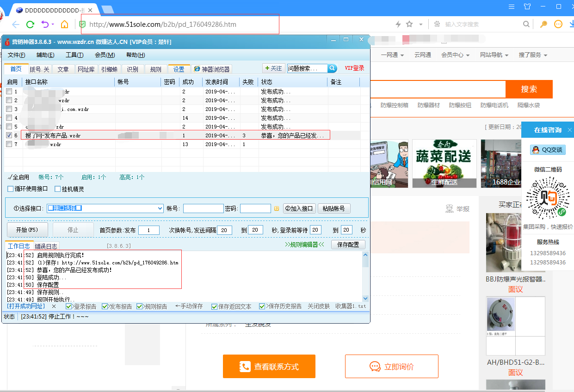The image size is (574, 392).
Task: Open the browser hamburger menu icon
Action: pos(511,7)
